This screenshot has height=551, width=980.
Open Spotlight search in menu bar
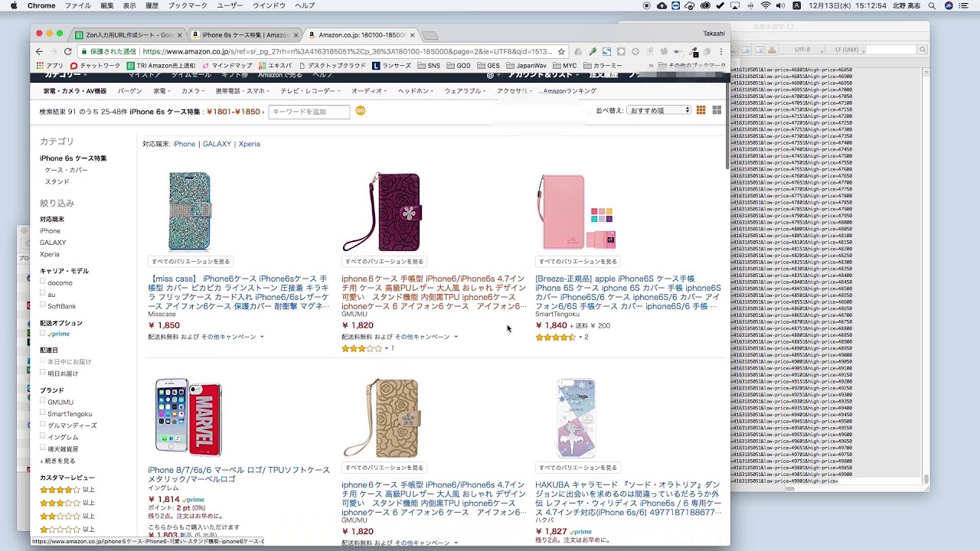(x=932, y=5)
